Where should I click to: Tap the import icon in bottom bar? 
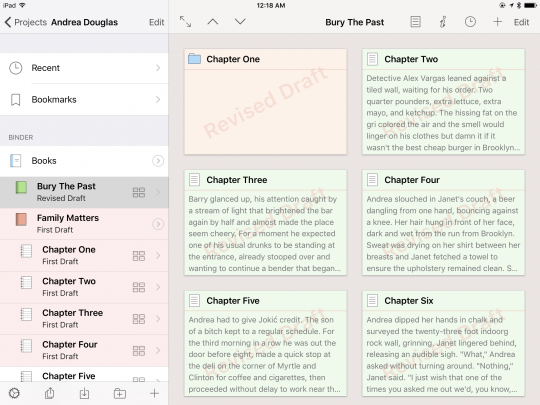click(x=84, y=393)
